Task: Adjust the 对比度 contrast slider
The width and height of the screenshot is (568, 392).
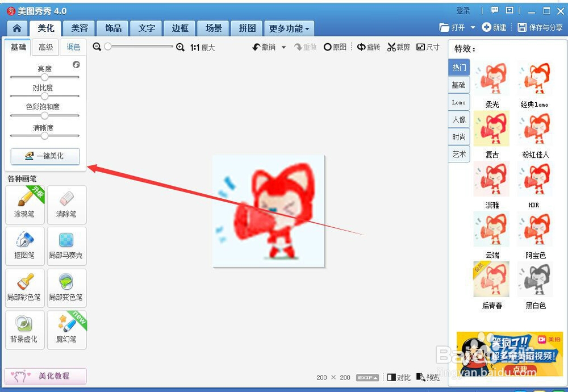Action: [44, 96]
